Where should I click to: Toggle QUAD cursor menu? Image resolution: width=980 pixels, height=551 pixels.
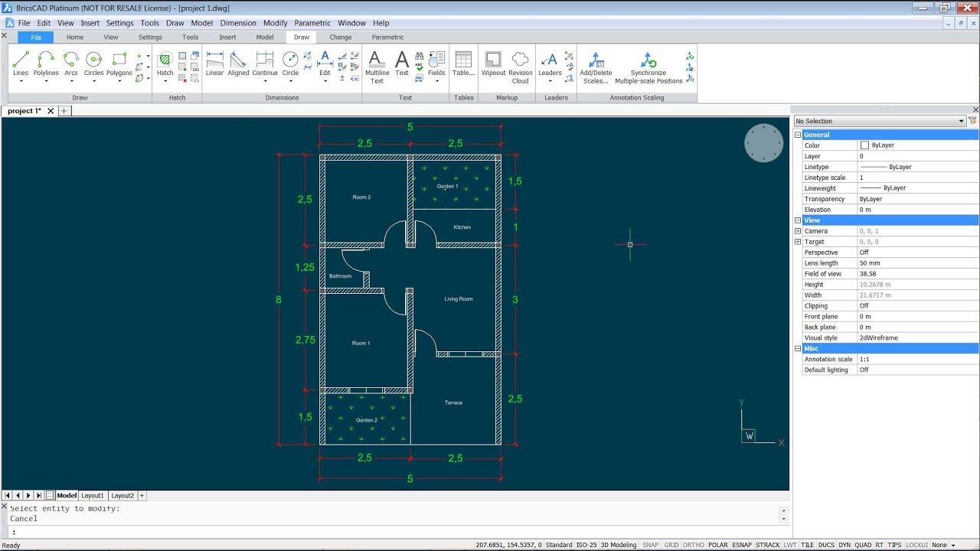(863, 545)
